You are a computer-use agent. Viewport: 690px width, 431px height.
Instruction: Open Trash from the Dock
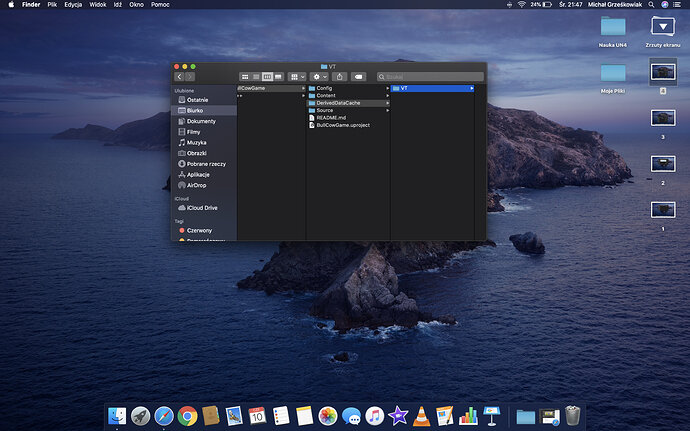click(572, 415)
